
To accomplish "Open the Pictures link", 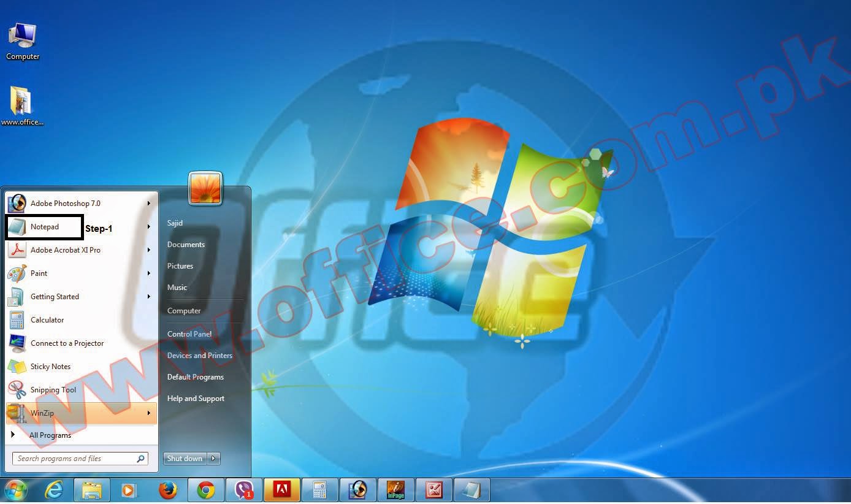I will (180, 266).
